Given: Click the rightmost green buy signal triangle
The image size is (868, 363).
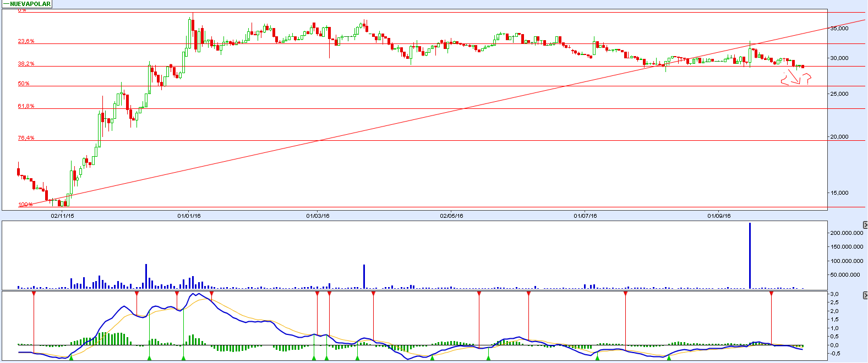Looking at the screenshot, I should (669, 358).
